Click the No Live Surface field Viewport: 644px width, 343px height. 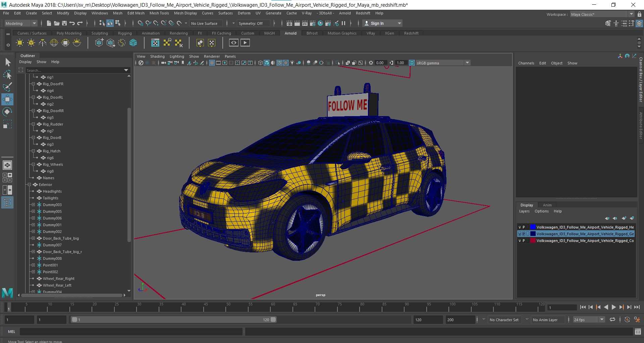coord(206,23)
